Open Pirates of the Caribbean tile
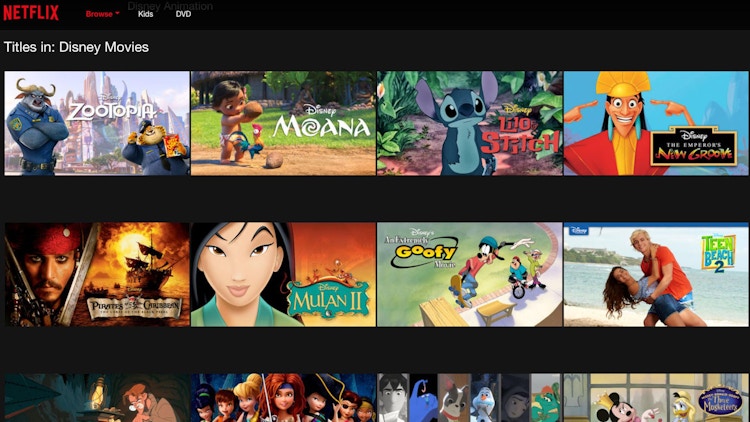 point(97,275)
